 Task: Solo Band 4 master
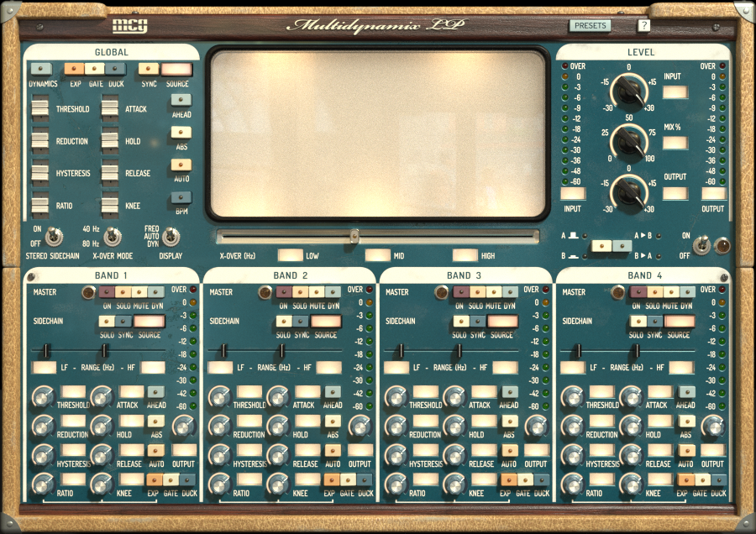click(x=654, y=292)
